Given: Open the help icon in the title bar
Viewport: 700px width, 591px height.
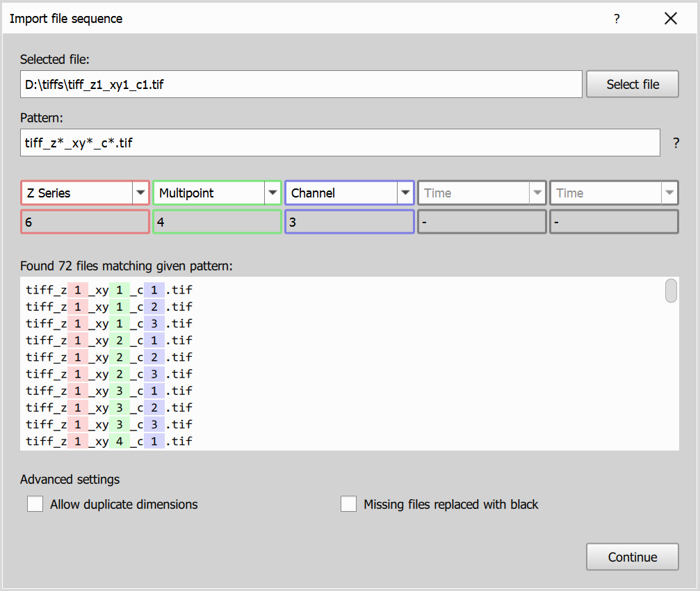Looking at the screenshot, I should [x=617, y=19].
